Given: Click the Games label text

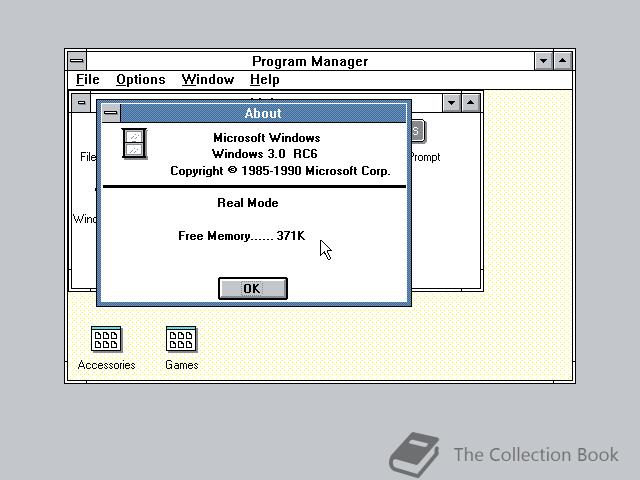Looking at the screenshot, I should 182,365.
